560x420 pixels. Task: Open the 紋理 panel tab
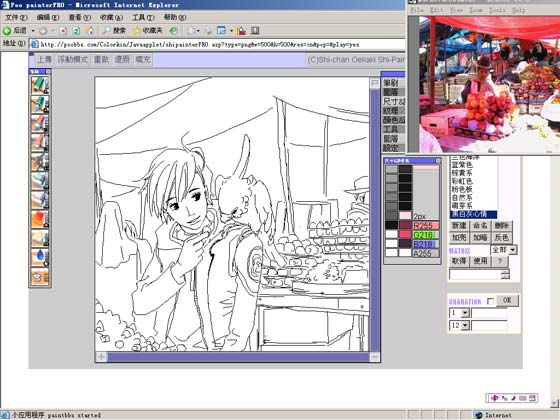click(x=394, y=111)
